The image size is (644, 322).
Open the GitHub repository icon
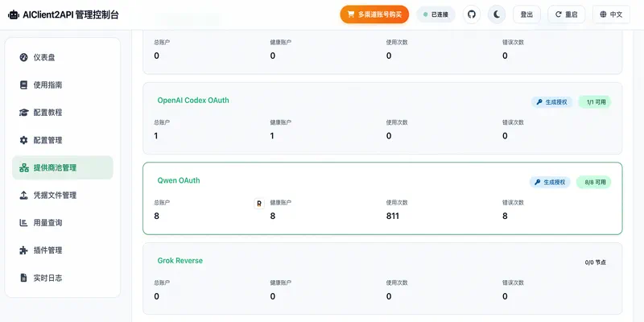coord(472,14)
